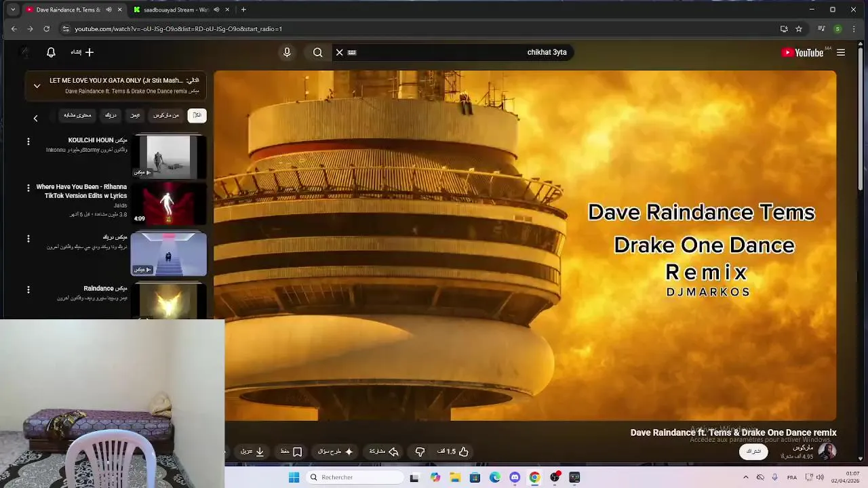Start voice search with microphone icon
The width and height of the screenshot is (868, 488).
[287, 52]
